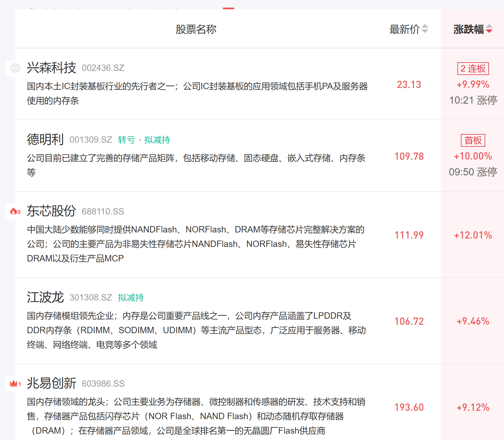Click 江波龙 description about LPDDR及DDR内存条
The width and height of the screenshot is (504, 440).
pyautogui.click(x=196, y=330)
